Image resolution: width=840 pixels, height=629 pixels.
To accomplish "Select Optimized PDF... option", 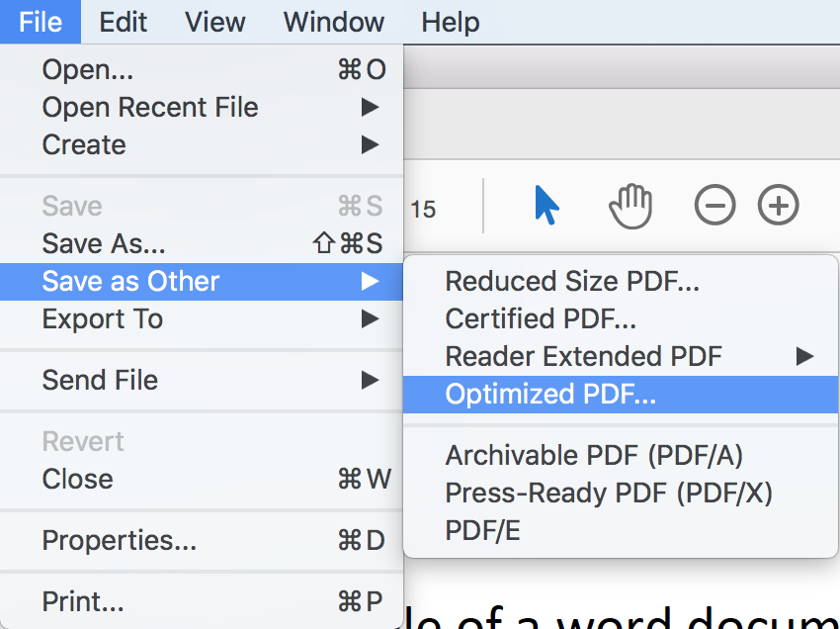I will (621, 395).
